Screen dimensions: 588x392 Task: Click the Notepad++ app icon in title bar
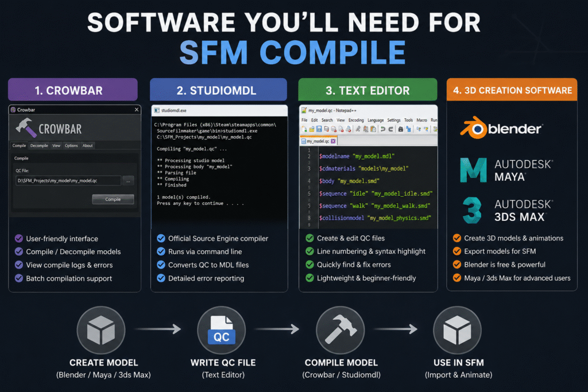(x=304, y=111)
